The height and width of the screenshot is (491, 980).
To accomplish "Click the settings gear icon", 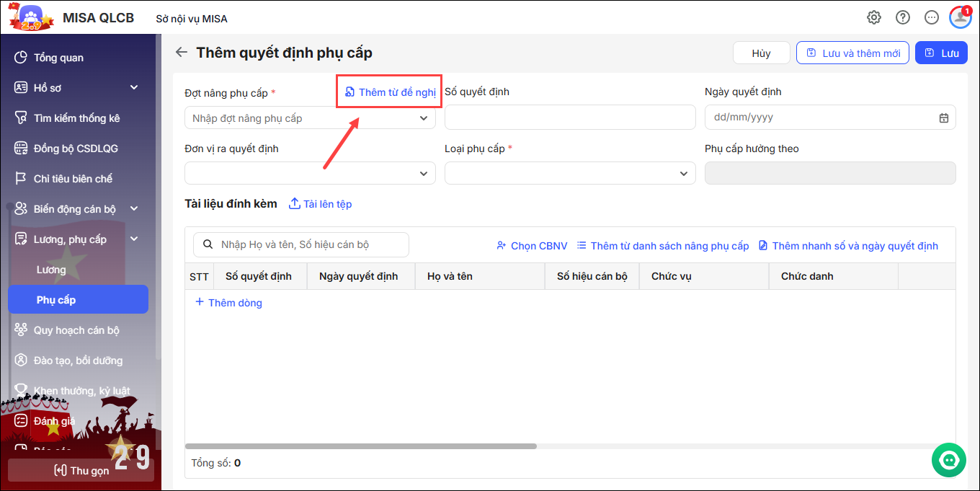I will 874,17.
